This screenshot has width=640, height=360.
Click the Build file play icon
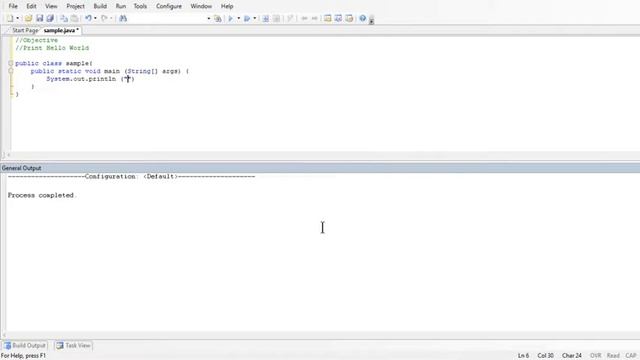231,18
